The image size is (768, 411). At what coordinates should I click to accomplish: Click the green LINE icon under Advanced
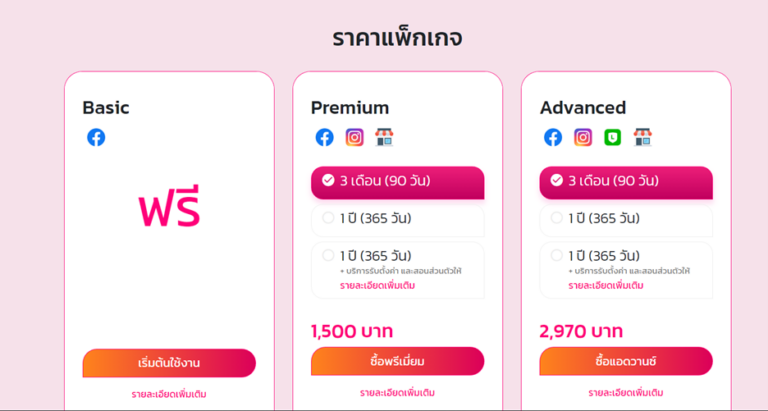click(x=612, y=138)
